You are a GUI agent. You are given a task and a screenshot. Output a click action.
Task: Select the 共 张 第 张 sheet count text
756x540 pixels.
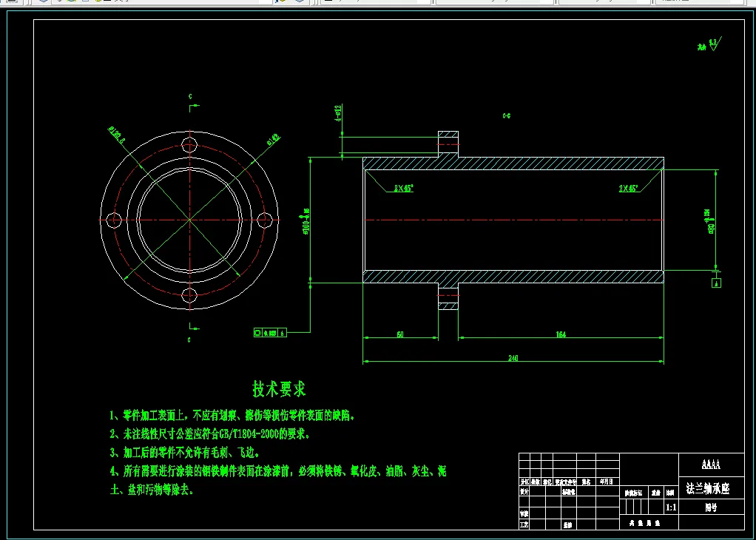(x=644, y=523)
